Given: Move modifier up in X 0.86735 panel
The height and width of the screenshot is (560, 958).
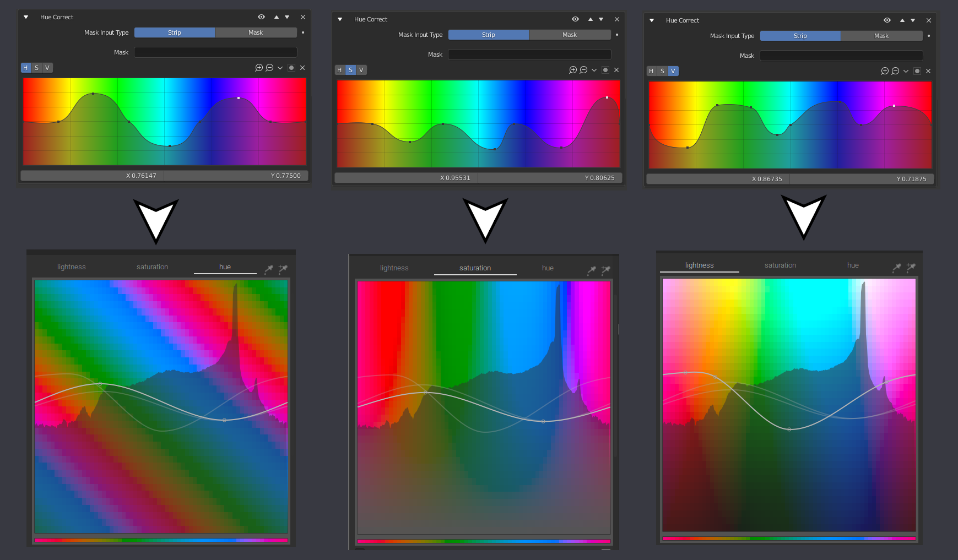Looking at the screenshot, I should coord(902,20).
